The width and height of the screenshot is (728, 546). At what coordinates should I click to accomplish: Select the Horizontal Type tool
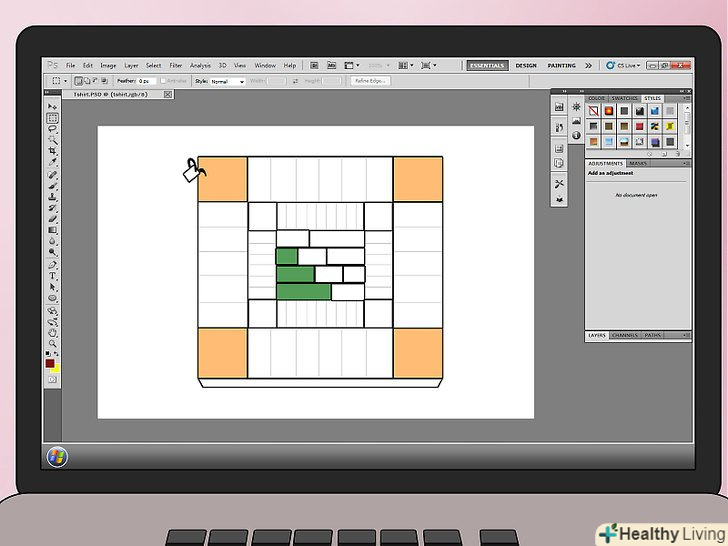click(x=53, y=275)
